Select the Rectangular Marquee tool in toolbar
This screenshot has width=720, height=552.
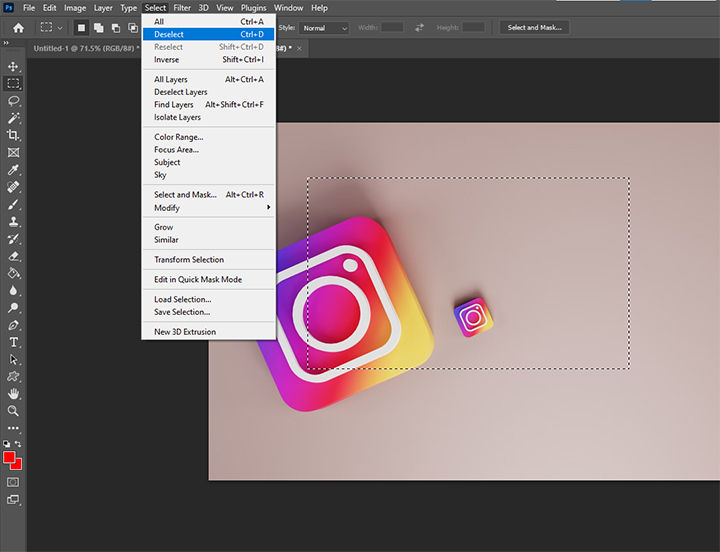click(13, 84)
